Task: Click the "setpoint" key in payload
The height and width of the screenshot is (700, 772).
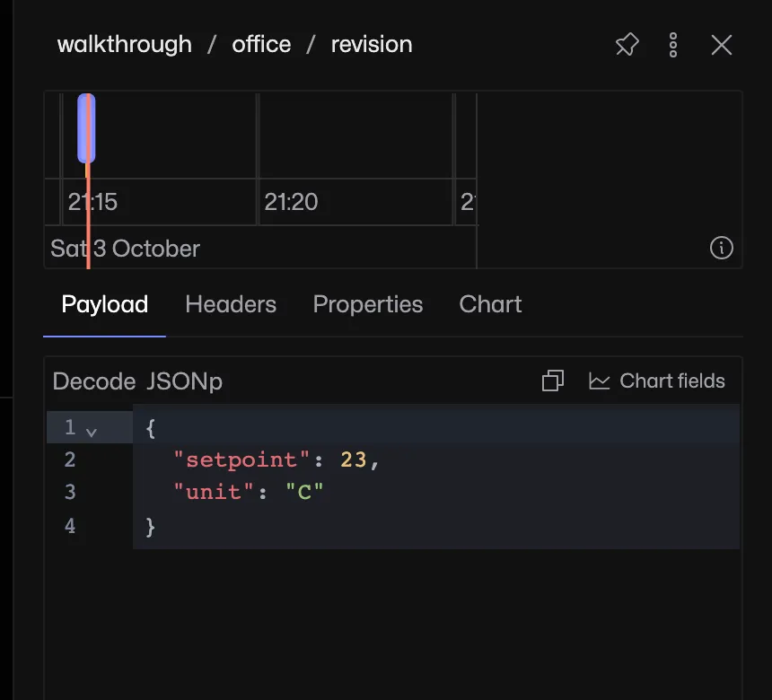Action: point(241,459)
